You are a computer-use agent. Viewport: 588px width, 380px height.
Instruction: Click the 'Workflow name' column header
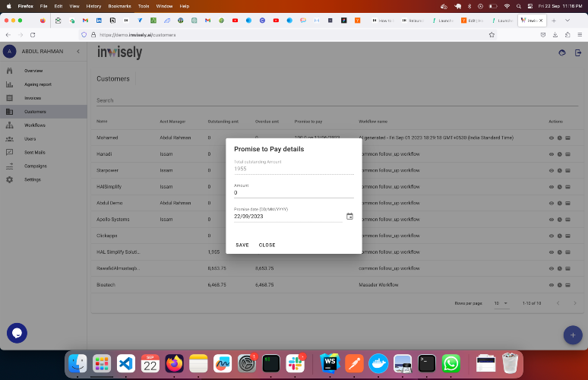point(373,122)
